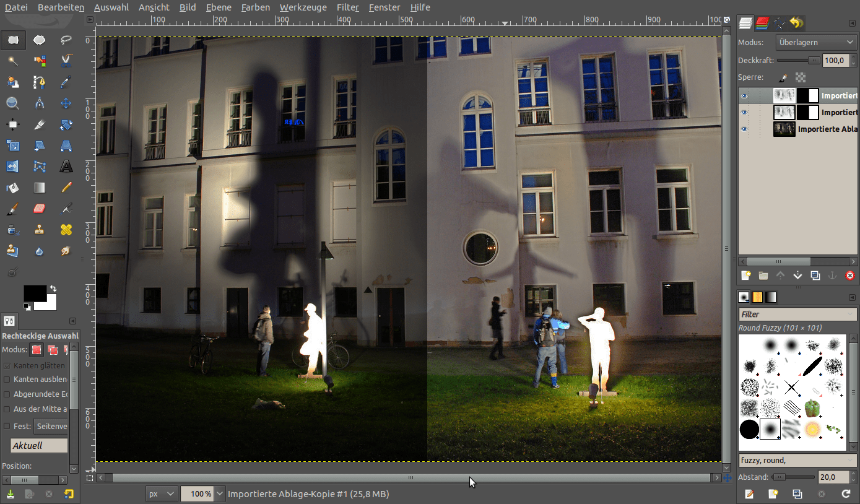Viewport: 860px width, 504px height.
Task: Select the Text tool
Action: (x=66, y=166)
